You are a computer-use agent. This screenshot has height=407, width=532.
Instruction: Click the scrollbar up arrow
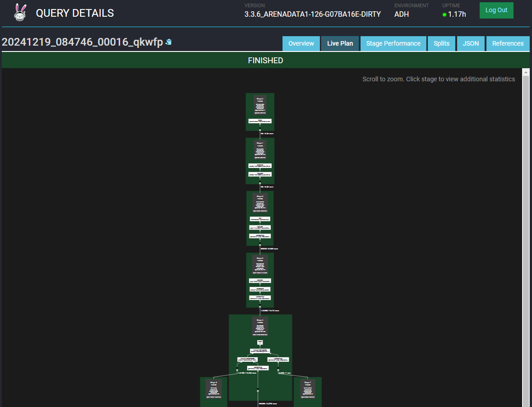[526, 72]
